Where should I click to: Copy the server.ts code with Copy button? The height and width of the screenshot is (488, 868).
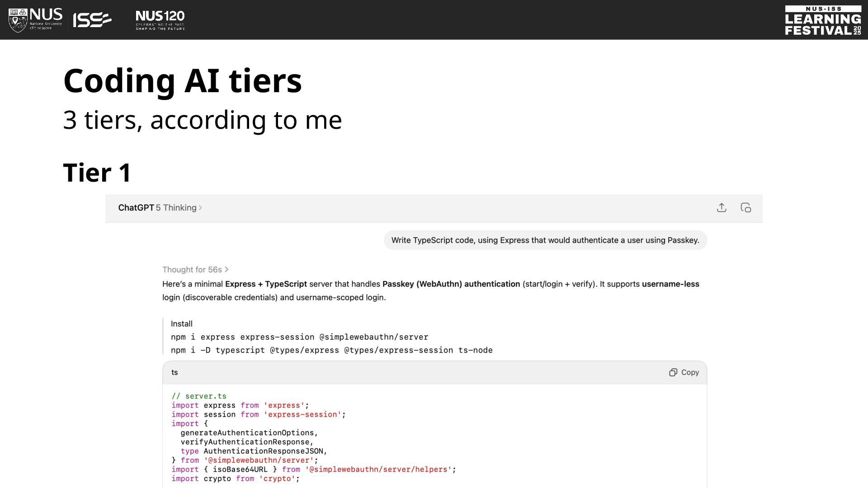(684, 372)
